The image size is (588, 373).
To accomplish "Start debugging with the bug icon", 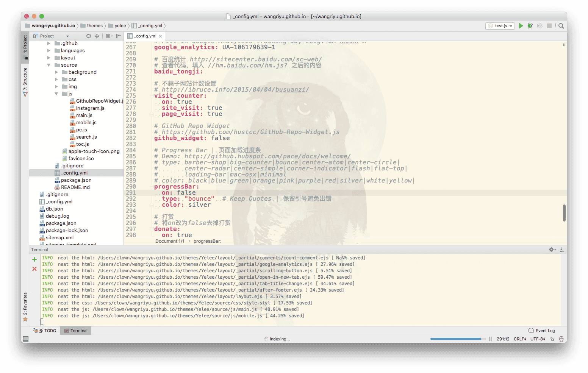I will 530,26.
